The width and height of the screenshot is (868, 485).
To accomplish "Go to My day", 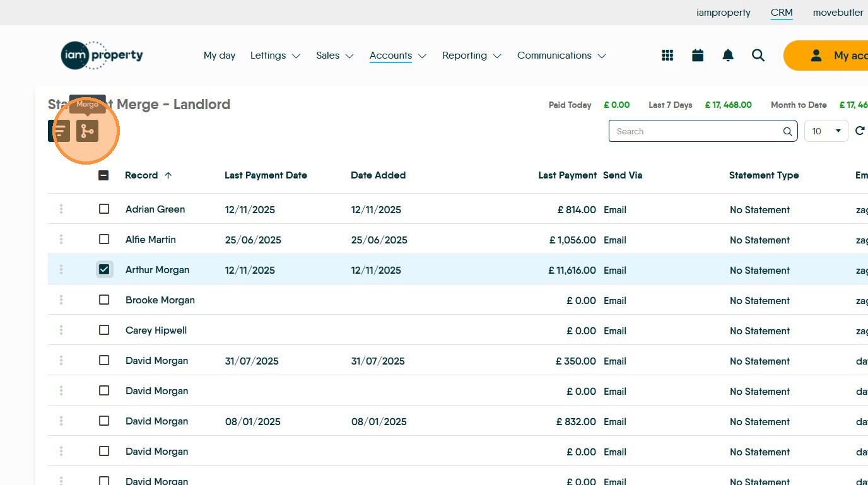I will (220, 56).
